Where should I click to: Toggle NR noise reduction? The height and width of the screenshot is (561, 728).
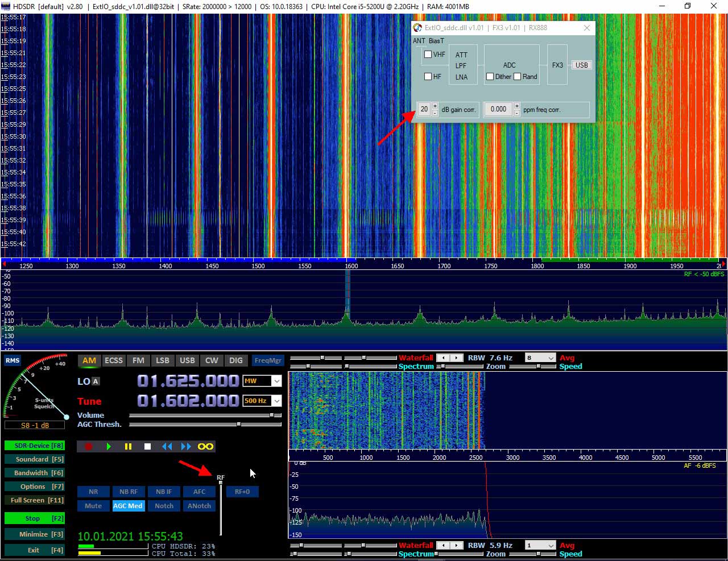[x=93, y=492]
